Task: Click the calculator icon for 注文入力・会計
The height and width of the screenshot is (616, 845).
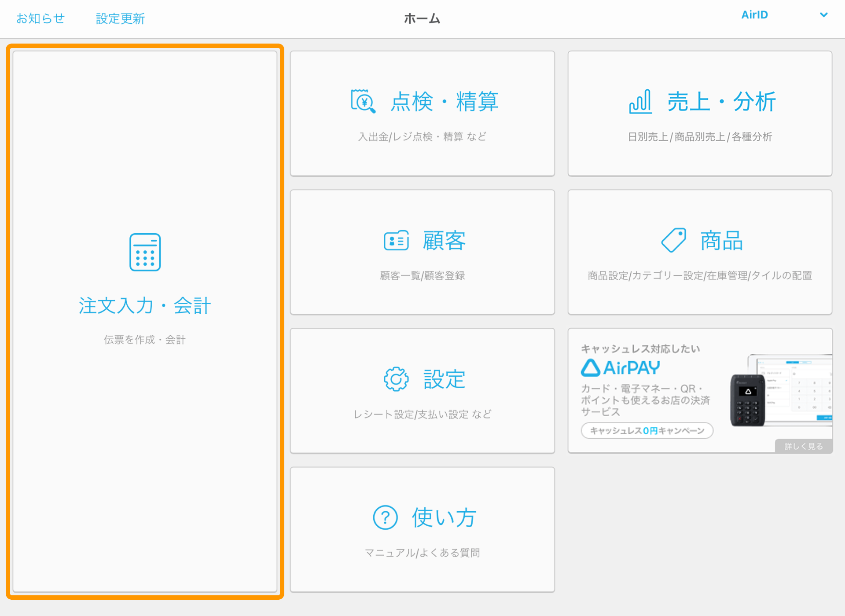Action: [x=145, y=252]
